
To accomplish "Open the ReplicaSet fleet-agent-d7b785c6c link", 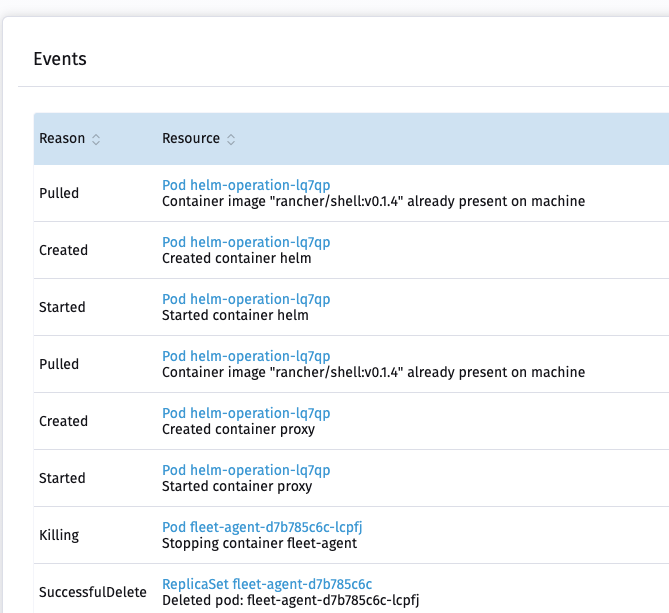I will click(x=267, y=584).
